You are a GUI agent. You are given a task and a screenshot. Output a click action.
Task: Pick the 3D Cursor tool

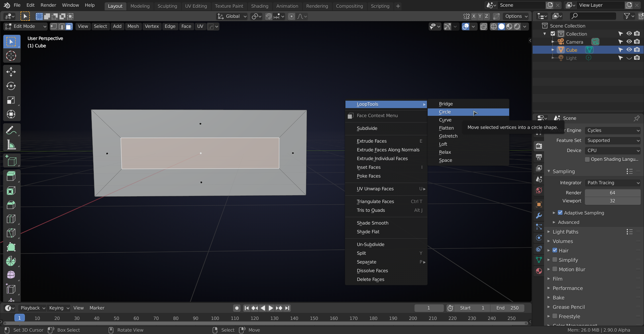coord(11,56)
